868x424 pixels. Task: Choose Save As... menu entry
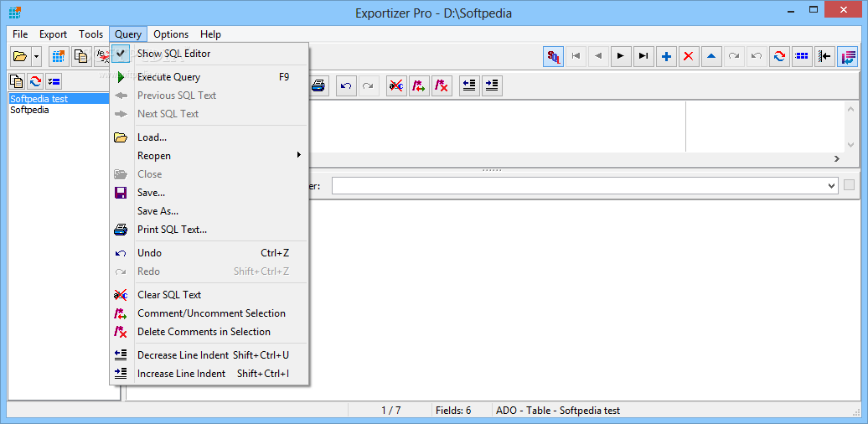[x=209, y=211]
